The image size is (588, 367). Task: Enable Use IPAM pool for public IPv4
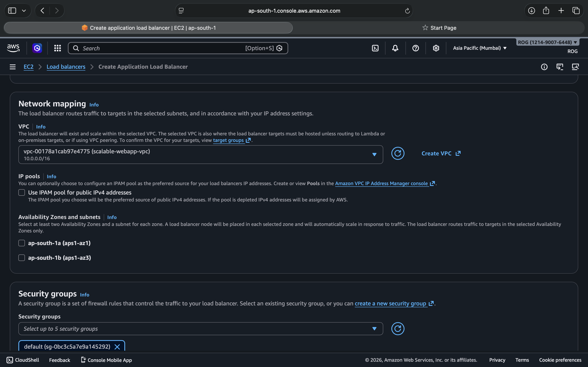(x=22, y=192)
